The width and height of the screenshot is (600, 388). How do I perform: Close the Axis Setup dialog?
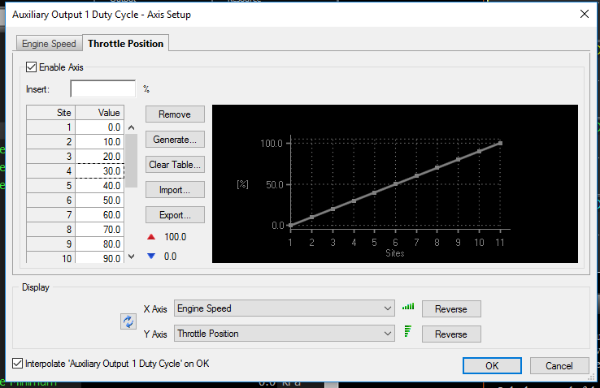[584, 14]
